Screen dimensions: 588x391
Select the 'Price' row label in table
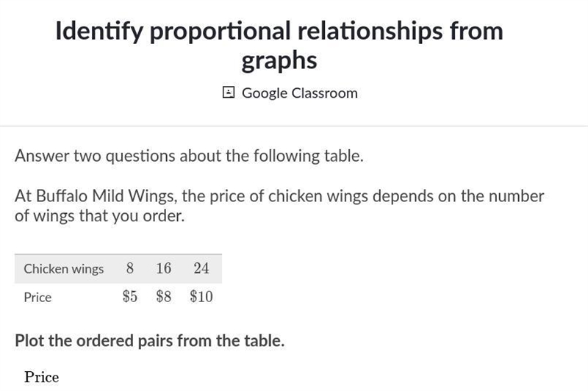pos(37,297)
